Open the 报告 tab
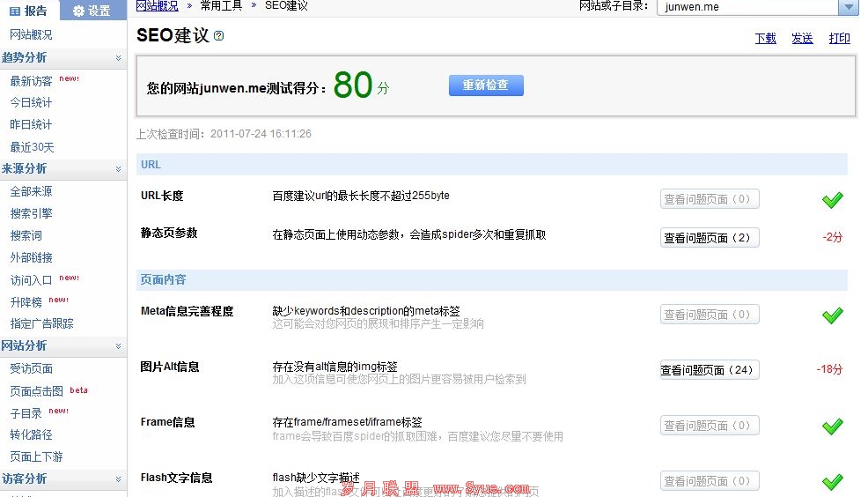Viewport: 868px width, 497px height. 29,11
